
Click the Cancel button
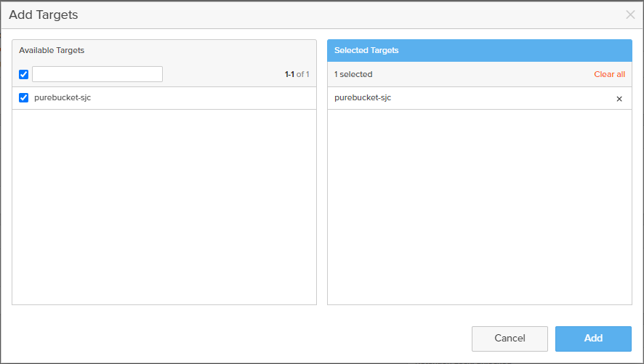pyautogui.click(x=510, y=339)
